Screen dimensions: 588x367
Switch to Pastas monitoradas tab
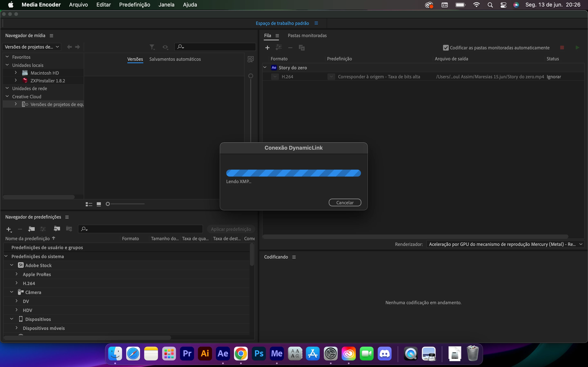tap(307, 35)
